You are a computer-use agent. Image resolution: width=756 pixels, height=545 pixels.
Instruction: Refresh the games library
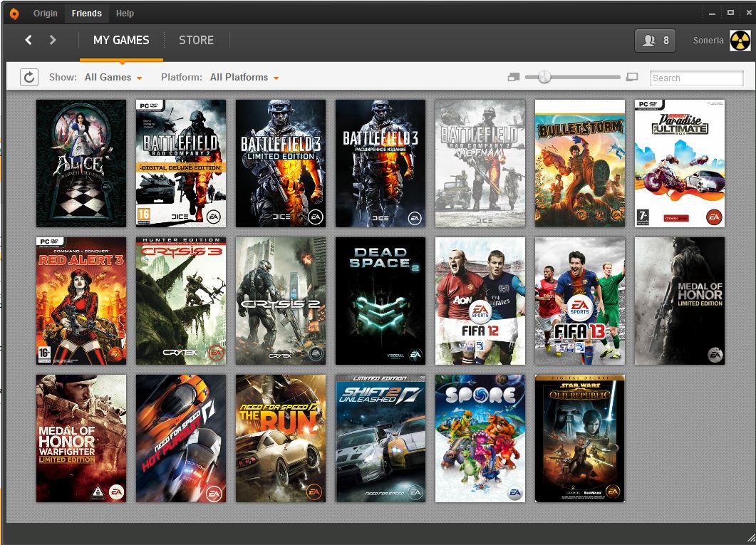(x=29, y=77)
